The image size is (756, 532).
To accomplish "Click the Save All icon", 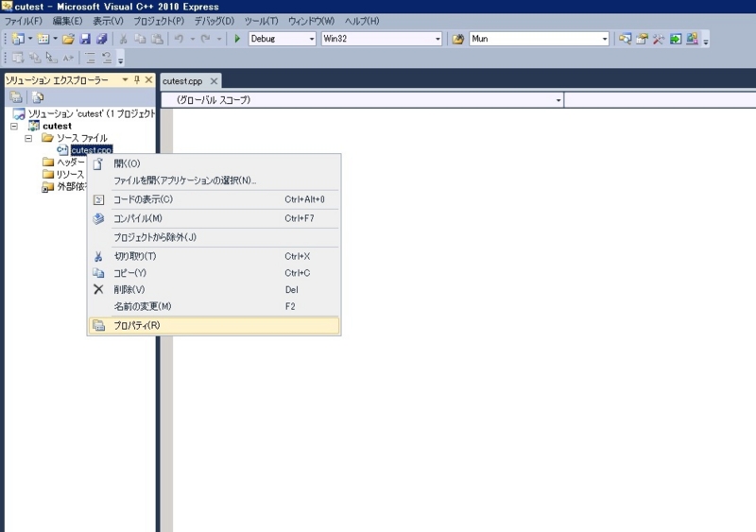I will click(102, 39).
